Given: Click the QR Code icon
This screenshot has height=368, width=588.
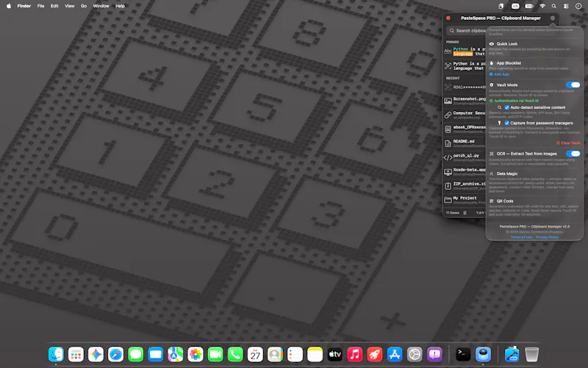Looking at the screenshot, I should click(x=491, y=201).
